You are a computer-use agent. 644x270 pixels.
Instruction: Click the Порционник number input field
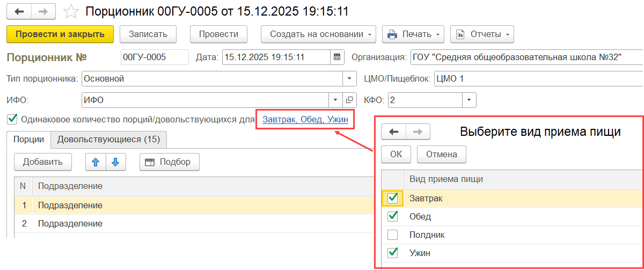(155, 57)
